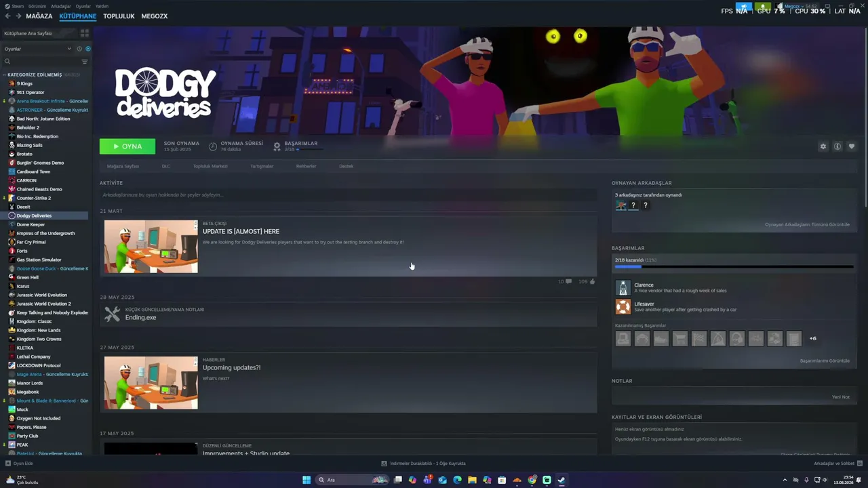
Task: Show hidden system tray icons chevron
Action: tap(785, 480)
